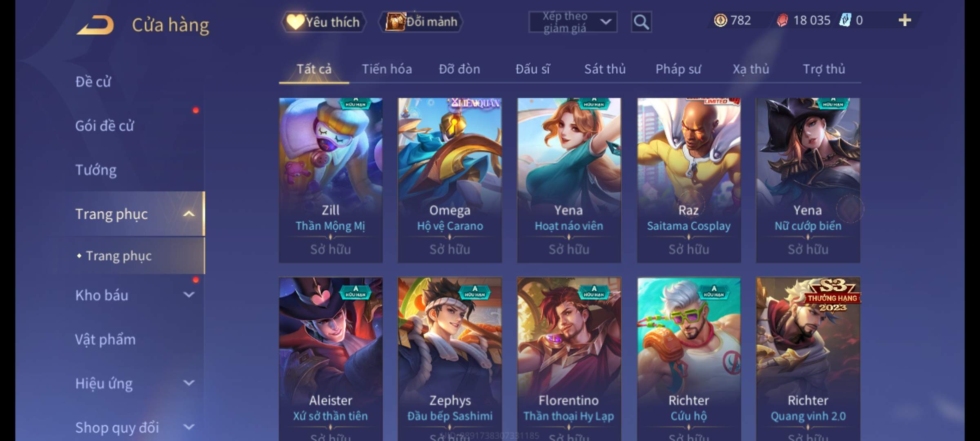This screenshot has width=980, height=441.
Task: Go to Gói đề cử in sidebar
Action: click(105, 126)
